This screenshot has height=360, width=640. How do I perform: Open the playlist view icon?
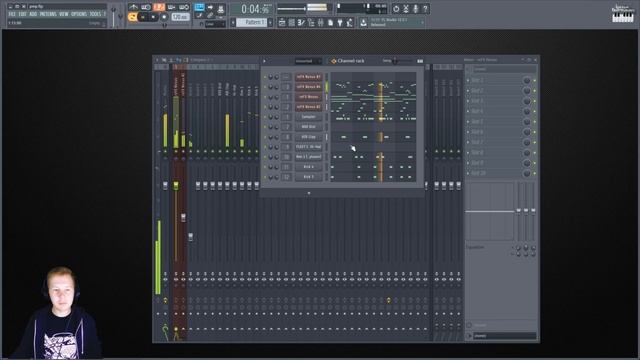pos(282,23)
